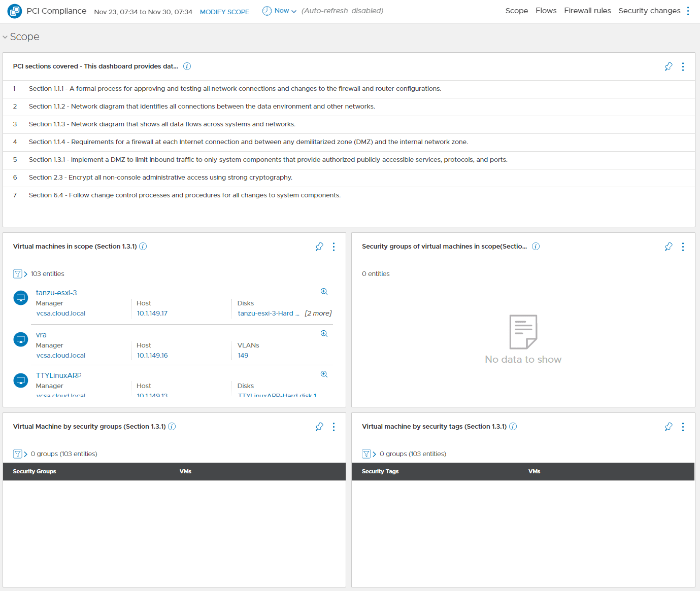Click the VM icon beside tanzu-esxi-3
Screen dimensions: 700x591
[x=21, y=298]
